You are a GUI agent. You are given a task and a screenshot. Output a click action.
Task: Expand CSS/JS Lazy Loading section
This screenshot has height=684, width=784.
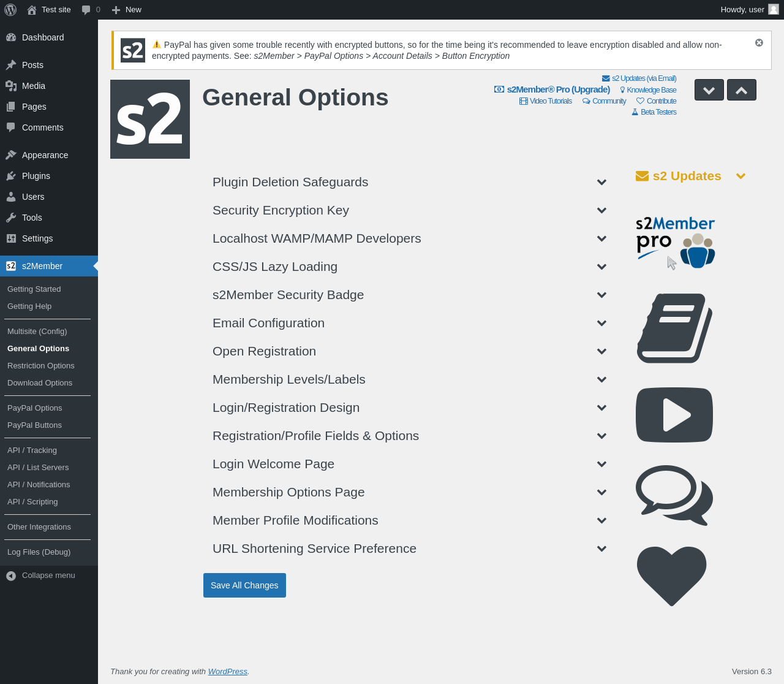click(410, 267)
